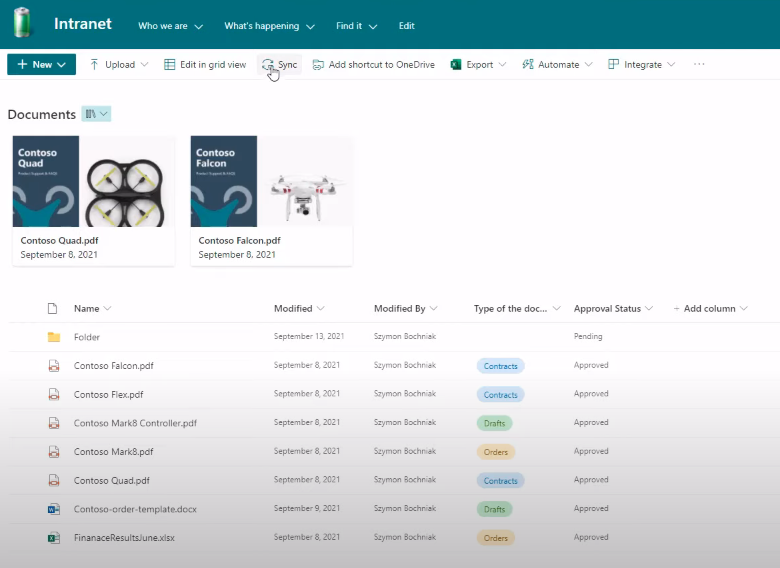Click the PDF icon of Contoso Mark8 Controller.pdf
Viewport: 780px width, 568px height.
pyautogui.click(x=54, y=423)
